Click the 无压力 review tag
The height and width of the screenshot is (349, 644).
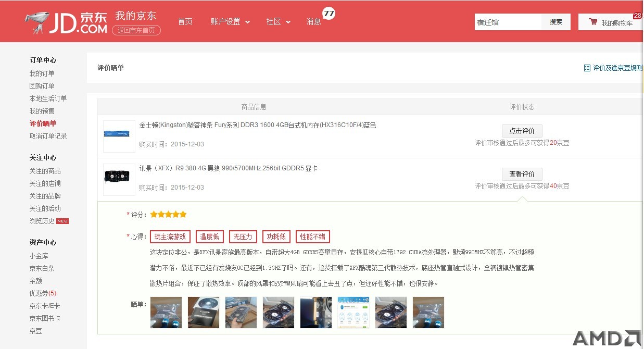click(243, 236)
